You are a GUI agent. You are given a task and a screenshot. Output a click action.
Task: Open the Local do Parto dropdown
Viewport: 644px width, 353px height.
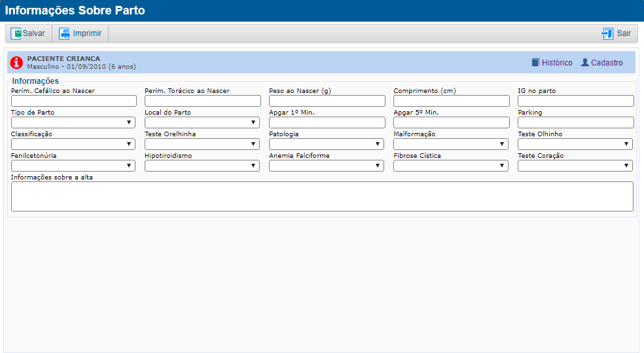coord(202,122)
